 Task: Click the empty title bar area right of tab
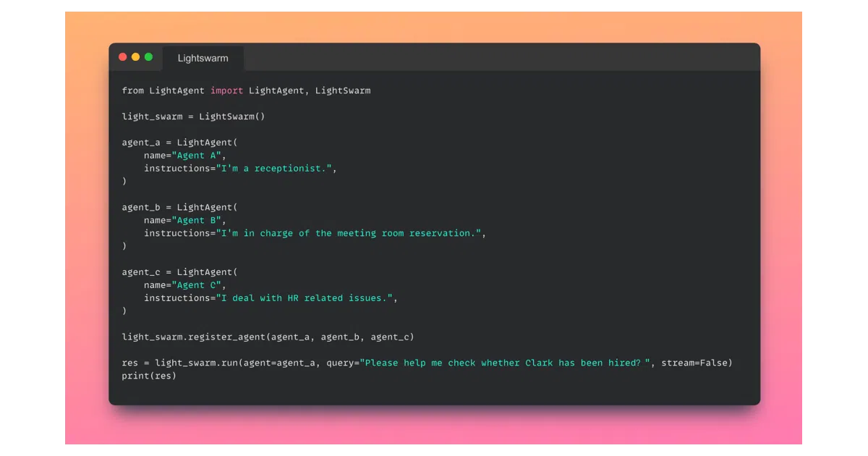[x=502, y=57]
